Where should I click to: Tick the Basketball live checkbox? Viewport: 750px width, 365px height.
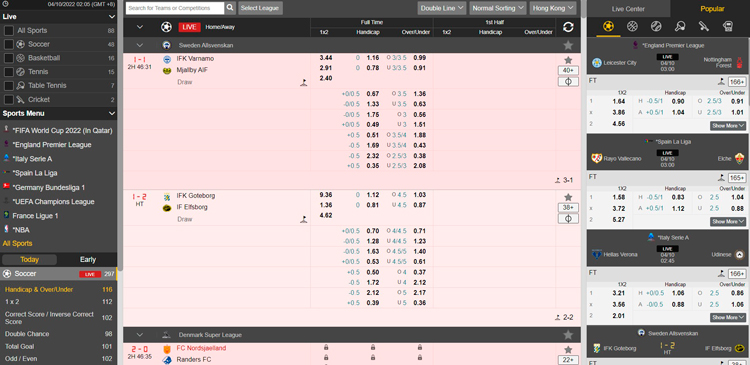tap(9, 58)
